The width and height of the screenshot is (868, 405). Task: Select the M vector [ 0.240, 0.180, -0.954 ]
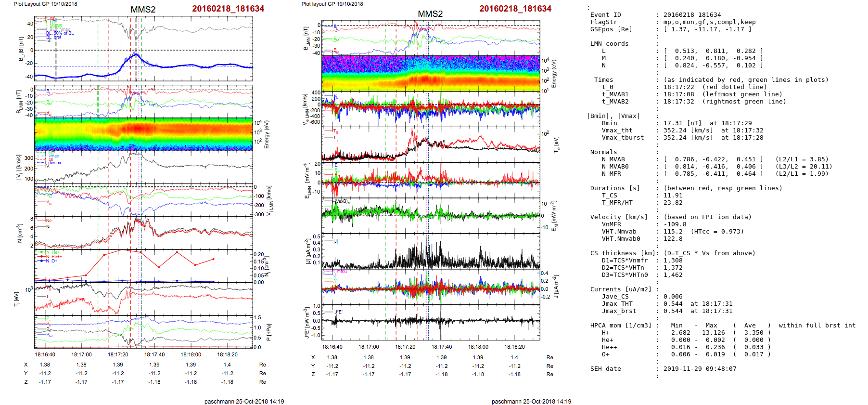point(714,58)
